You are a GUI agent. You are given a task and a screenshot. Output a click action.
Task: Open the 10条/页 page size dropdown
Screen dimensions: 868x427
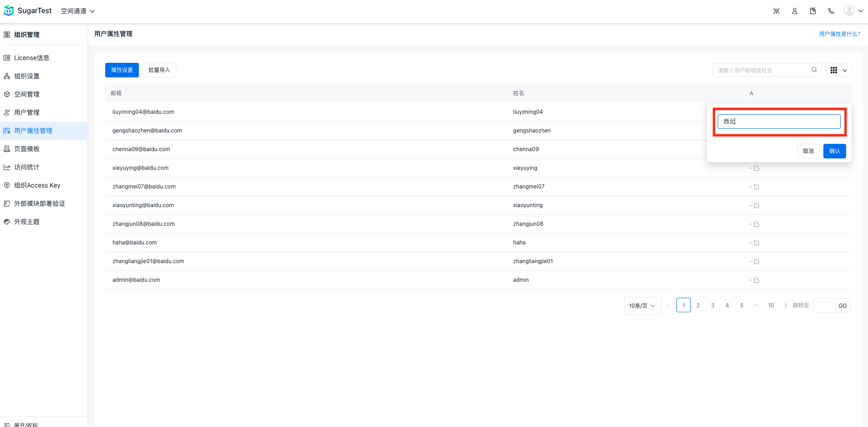[x=643, y=306]
